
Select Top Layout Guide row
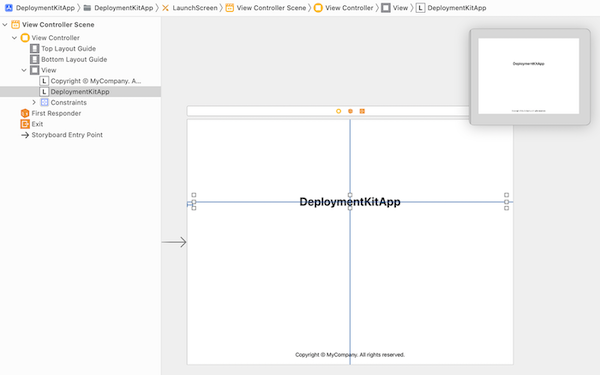[80, 49]
